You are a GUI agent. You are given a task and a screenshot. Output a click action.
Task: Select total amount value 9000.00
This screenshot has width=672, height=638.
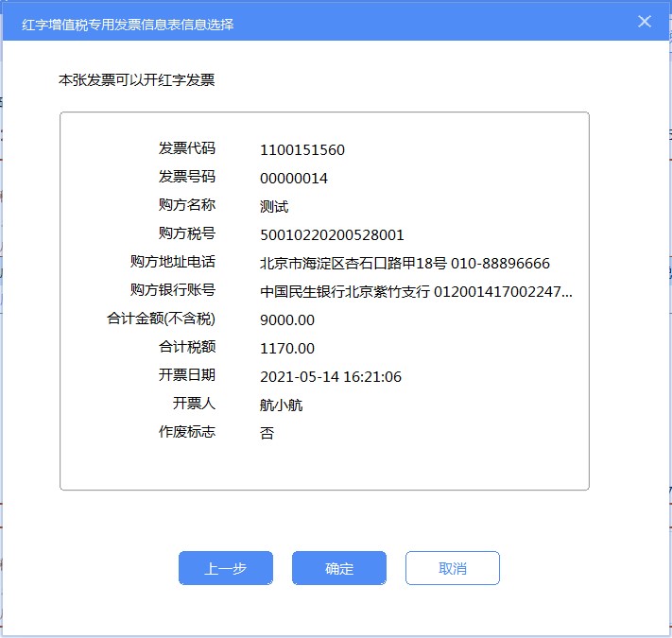[287, 319]
